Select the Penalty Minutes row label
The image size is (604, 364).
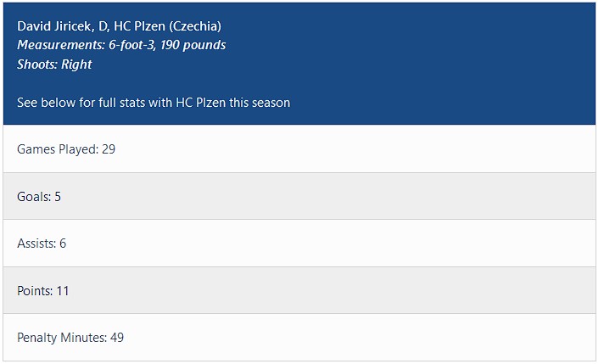(x=62, y=338)
